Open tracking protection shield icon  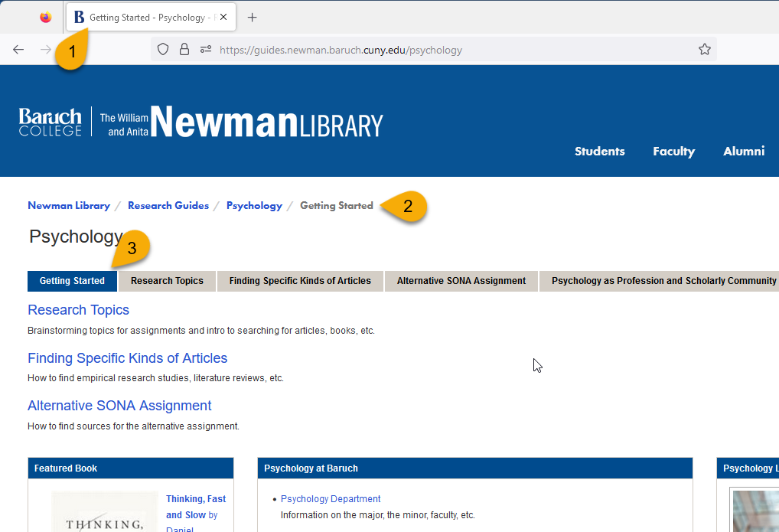point(163,49)
